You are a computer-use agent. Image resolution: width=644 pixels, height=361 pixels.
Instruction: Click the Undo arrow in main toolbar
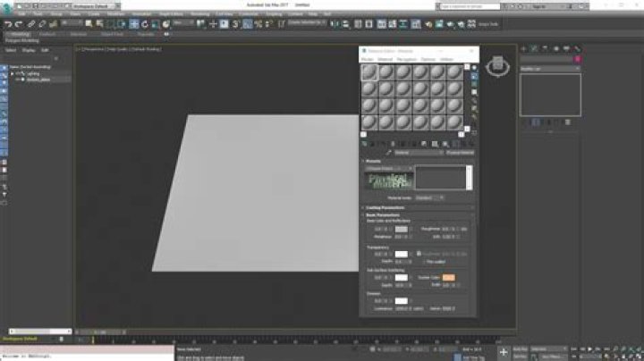[8, 24]
